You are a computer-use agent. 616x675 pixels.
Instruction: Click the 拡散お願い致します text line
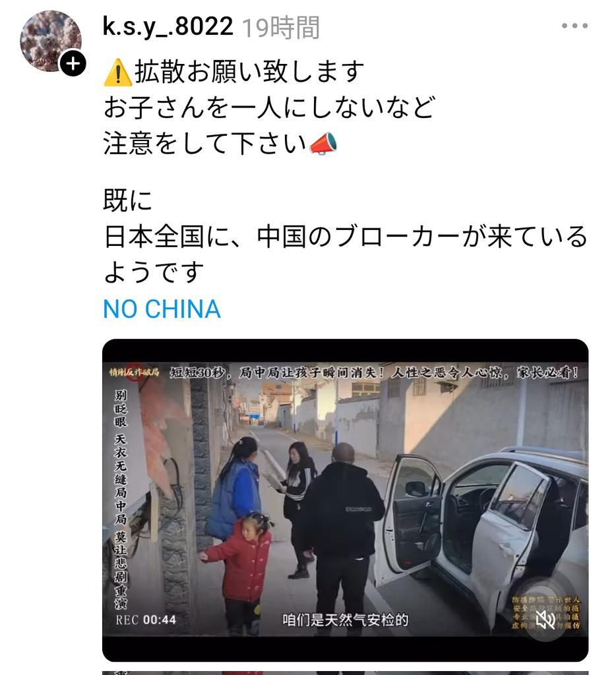click(x=250, y=71)
